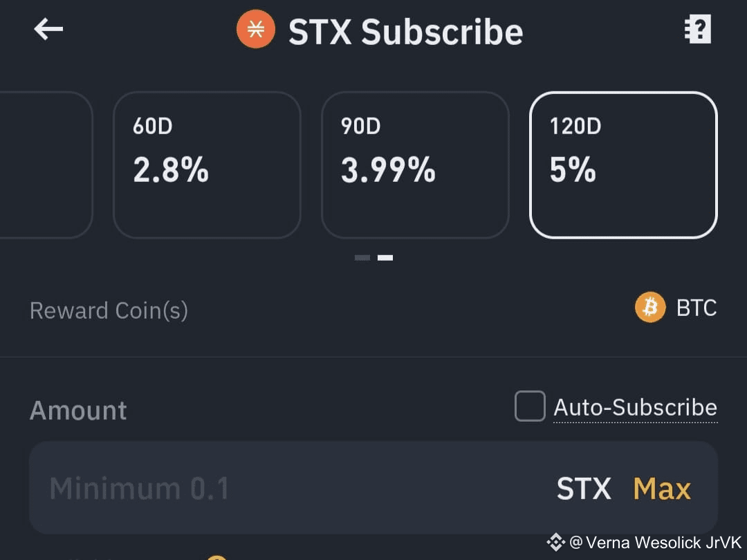Click the second active page indicator dot

click(385, 258)
